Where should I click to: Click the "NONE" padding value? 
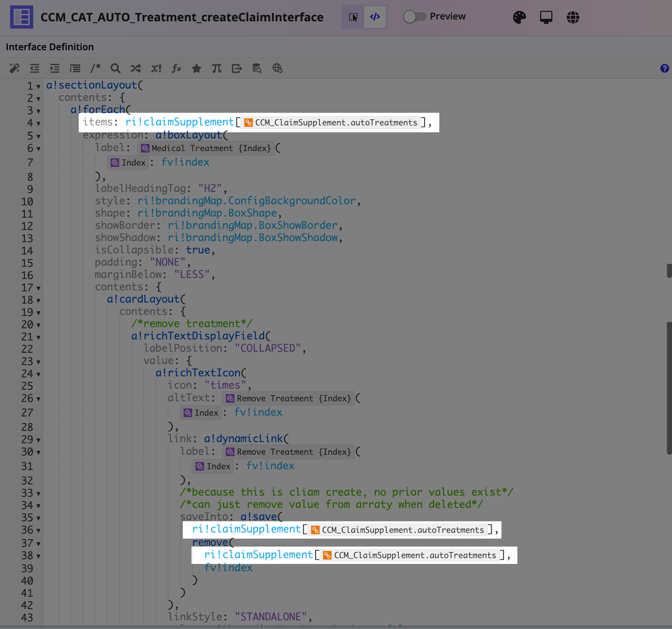tap(168, 262)
